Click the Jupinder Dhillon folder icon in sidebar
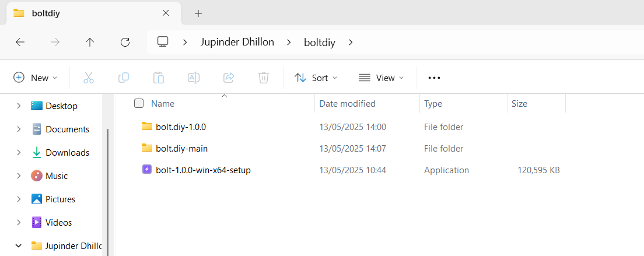The height and width of the screenshot is (256, 644). point(37,246)
